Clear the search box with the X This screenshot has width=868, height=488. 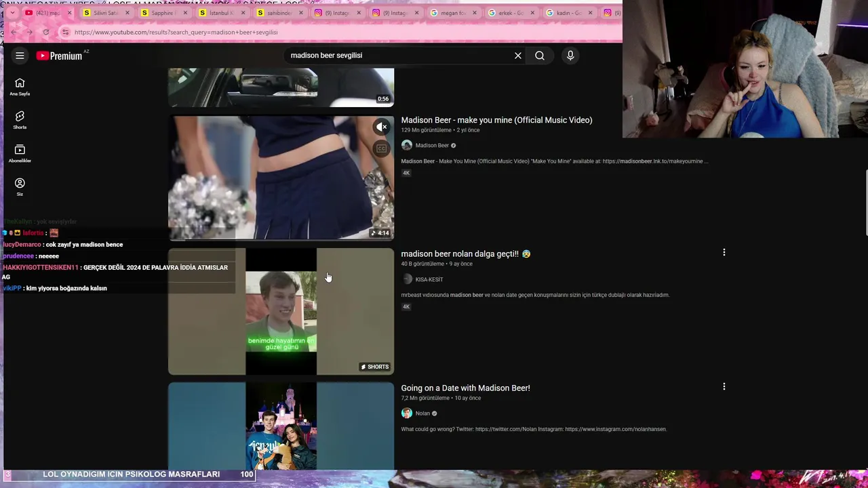pos(518,56)
